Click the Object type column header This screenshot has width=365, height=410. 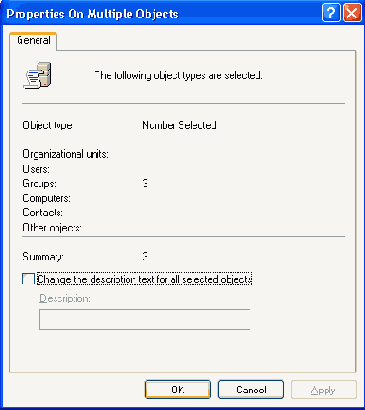click(x=47, y=125)
